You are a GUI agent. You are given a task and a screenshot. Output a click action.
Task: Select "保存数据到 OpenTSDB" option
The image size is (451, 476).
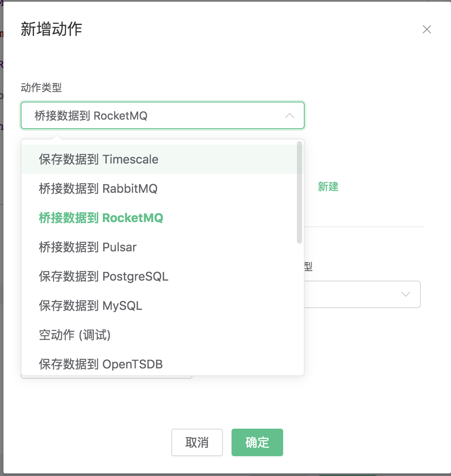(x=100, y=364)
